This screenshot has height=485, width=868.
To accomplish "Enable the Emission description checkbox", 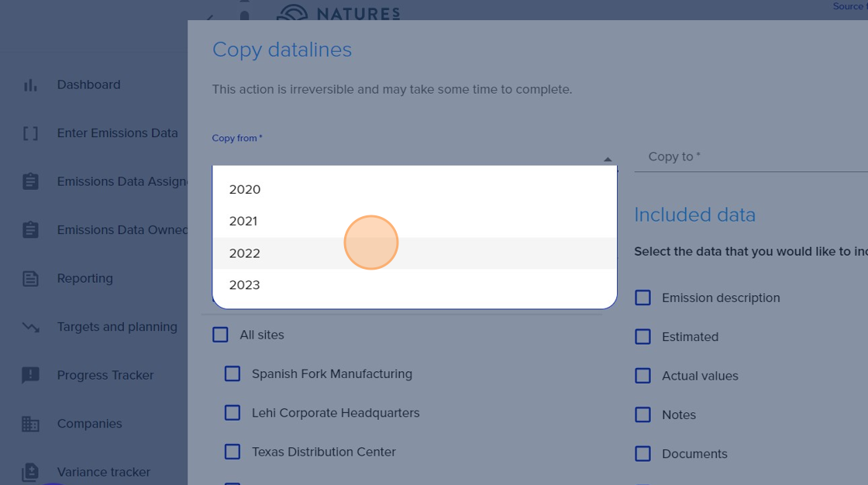I will 642,298.
